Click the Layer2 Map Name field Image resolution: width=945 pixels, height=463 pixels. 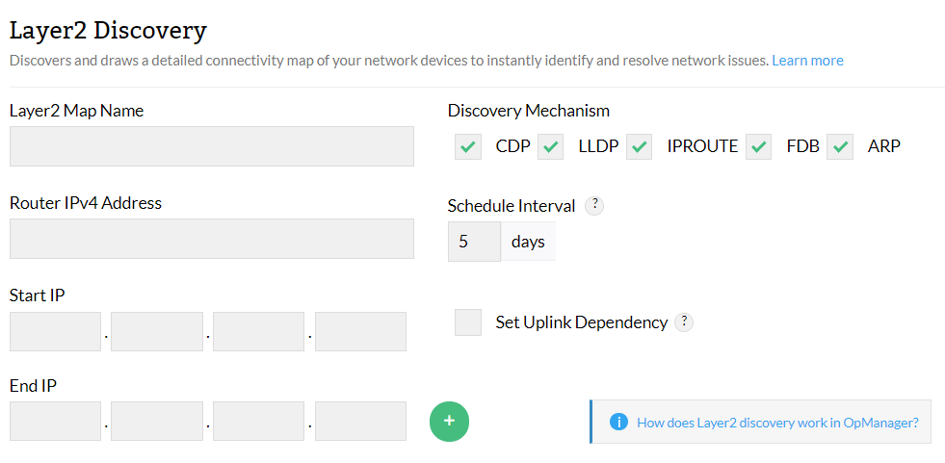click(x=212, y=146)
